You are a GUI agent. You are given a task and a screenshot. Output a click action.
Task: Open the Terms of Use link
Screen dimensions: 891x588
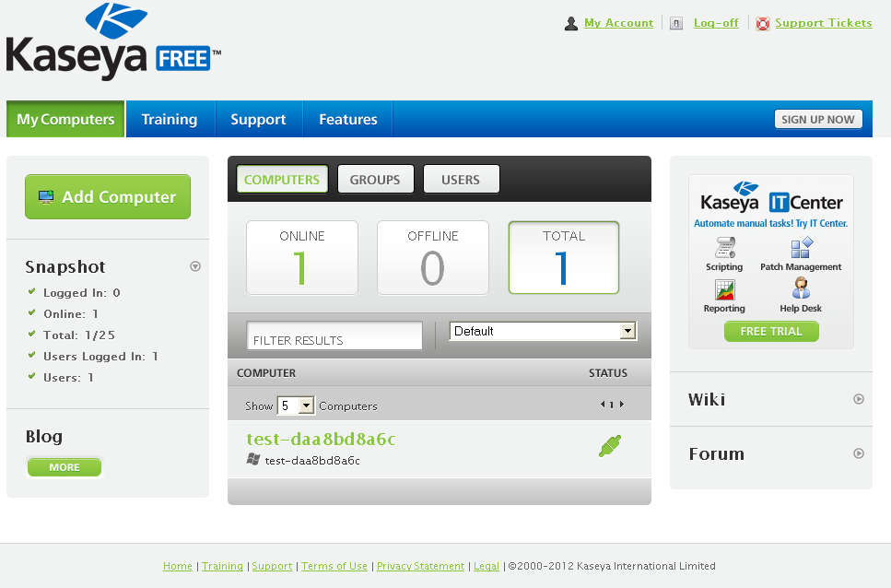coord(334,566)
